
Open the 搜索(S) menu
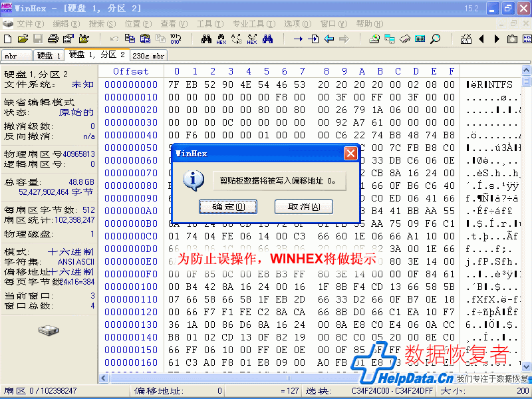102,24
